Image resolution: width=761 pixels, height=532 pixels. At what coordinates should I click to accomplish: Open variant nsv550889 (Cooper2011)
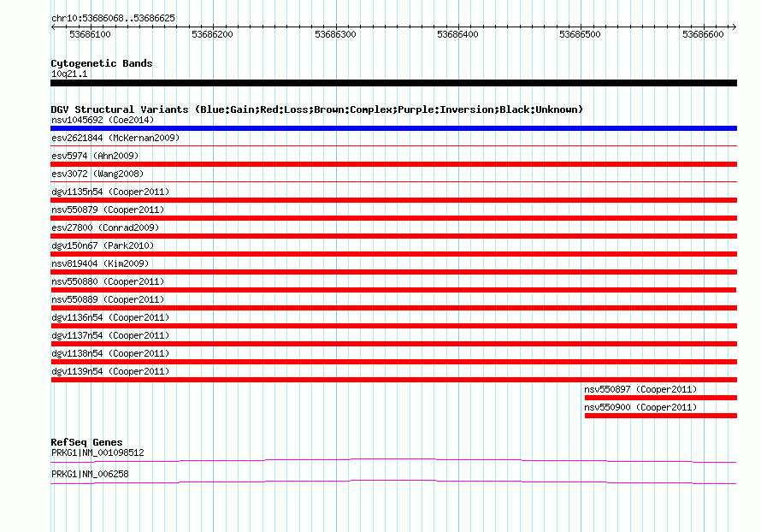click(x=108, y=299)
